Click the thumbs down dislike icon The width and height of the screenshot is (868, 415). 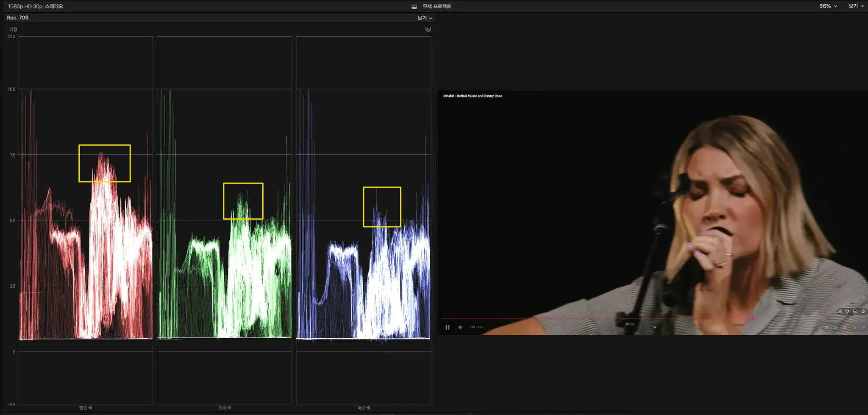point(847,312)
